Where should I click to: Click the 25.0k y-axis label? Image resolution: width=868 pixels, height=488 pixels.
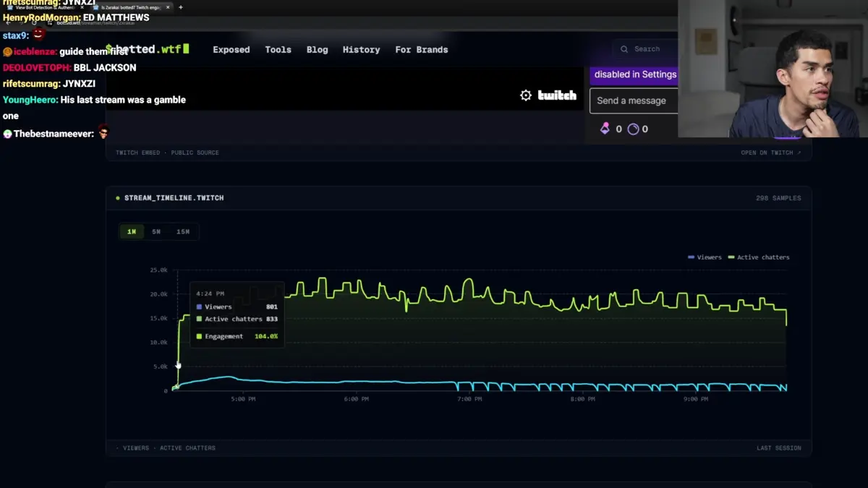pyautogui.click(x=159, y=270)
